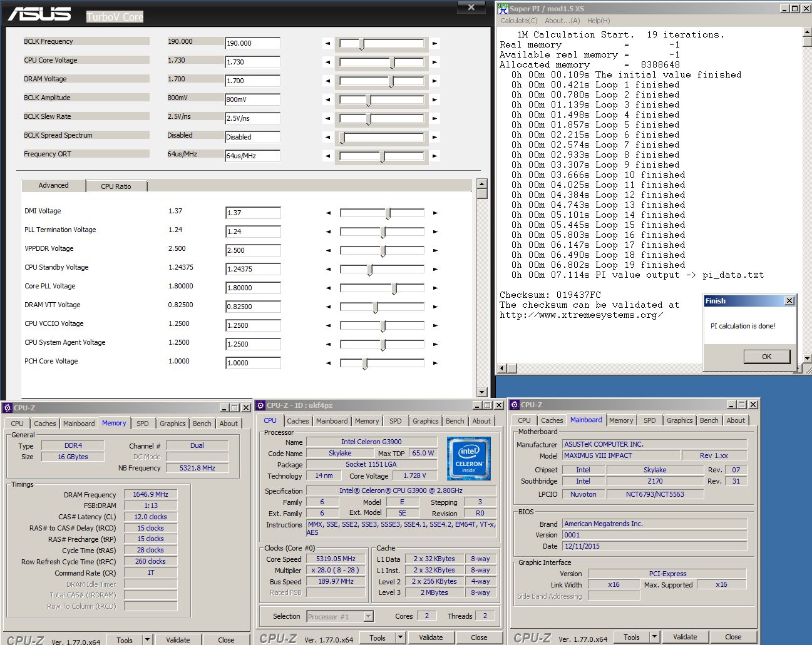This screenshot has width=812, height=645.
Task: Select the Advanced tab in TurboV
Action: click(x=54, y=185)
